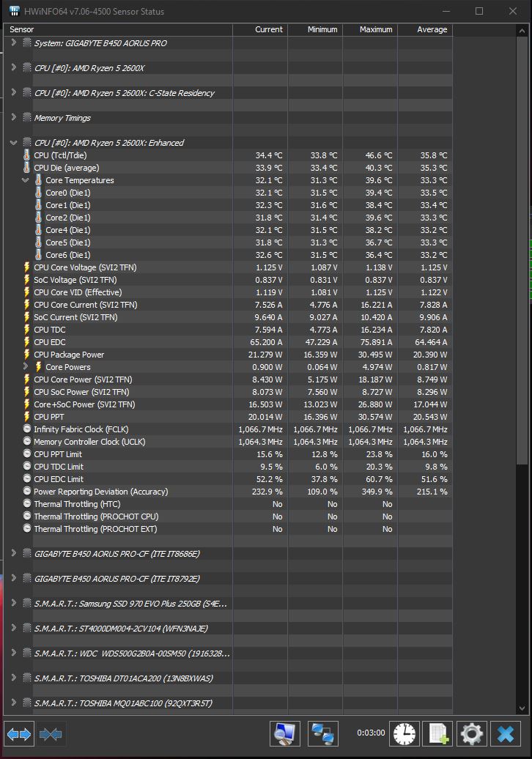Click clock icon of Infinity Fabric Clock
Image resolution: width=532 pixels, height=759 pixels.
tap(27, 429)
